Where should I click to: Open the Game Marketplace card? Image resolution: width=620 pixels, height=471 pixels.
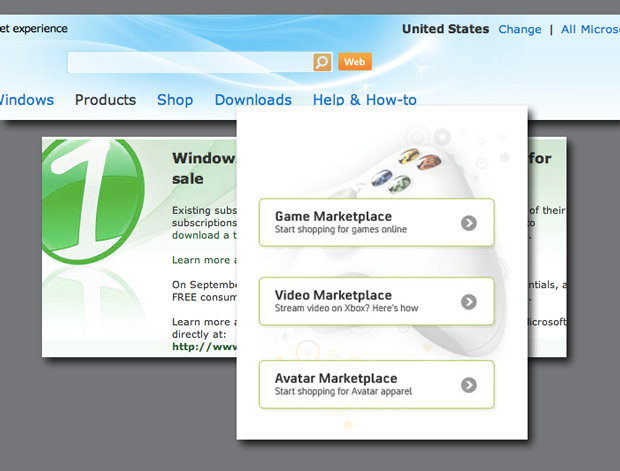tap(376, 223)
